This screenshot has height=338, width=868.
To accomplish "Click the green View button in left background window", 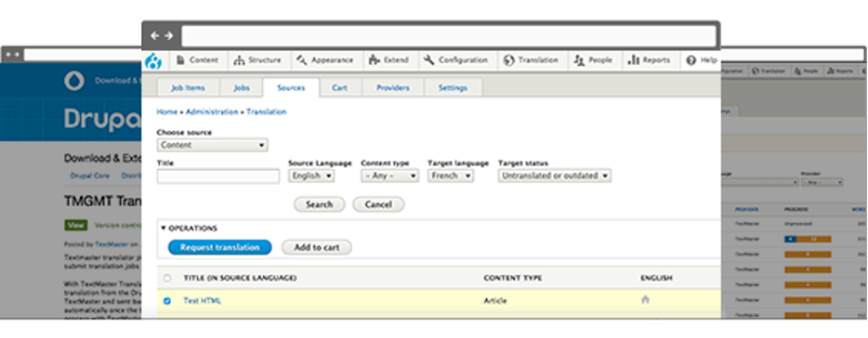I will pyautogui.click(x=76, y=225).
